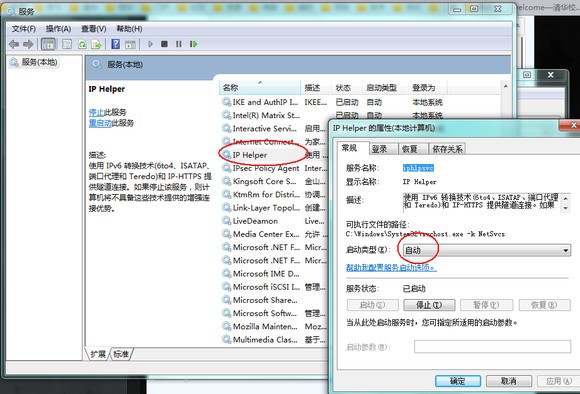Screen dimensions: 580x394
Task: Click the Restart service toolbar icon
Action: pyautogui.click(x=193, y=44)
